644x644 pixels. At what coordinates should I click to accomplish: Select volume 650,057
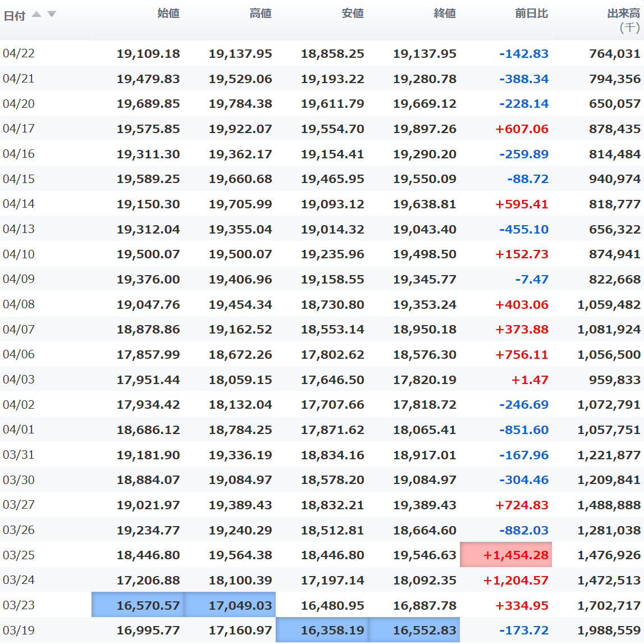[x=615, y=104]
